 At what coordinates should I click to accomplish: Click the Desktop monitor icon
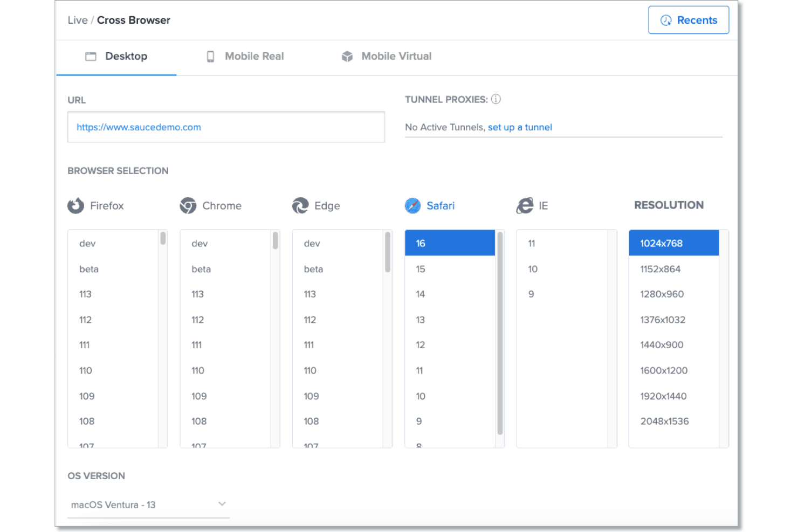[x=91, y=57]
